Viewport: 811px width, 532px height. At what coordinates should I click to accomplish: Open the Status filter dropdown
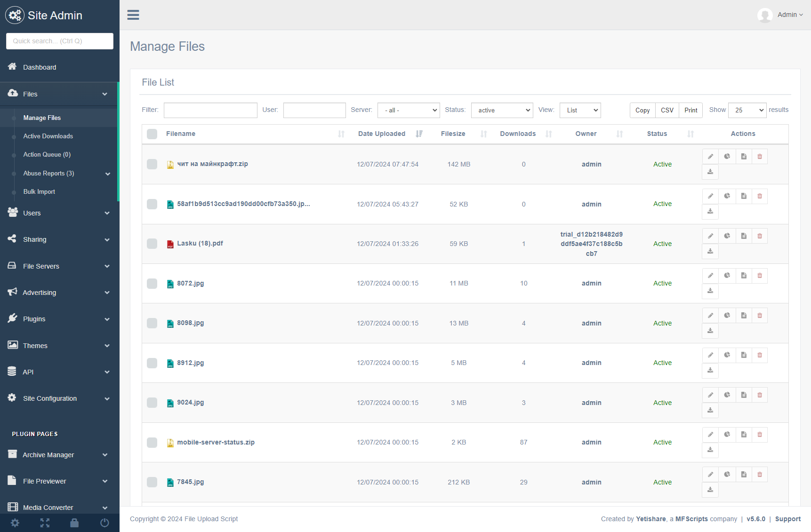pos(502,111)
